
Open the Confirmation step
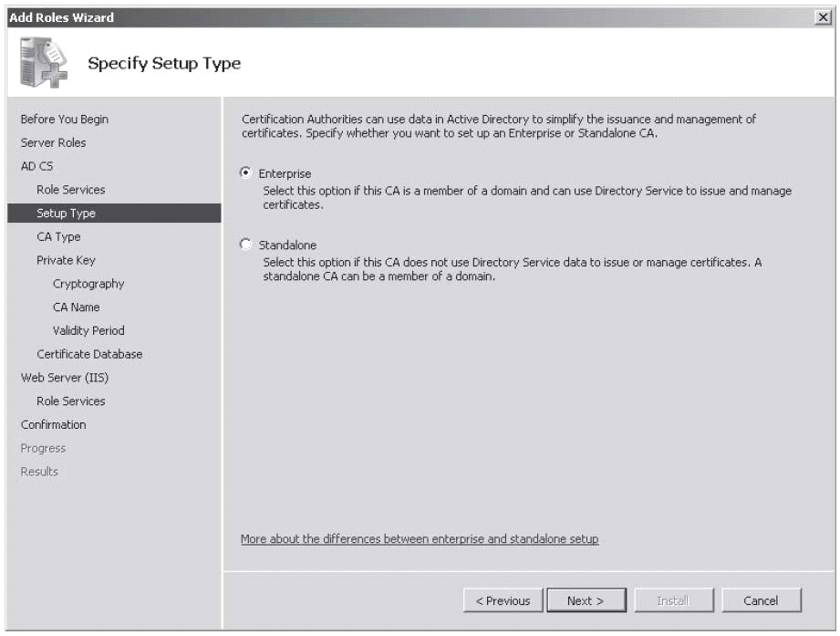(x=53, y=424)
